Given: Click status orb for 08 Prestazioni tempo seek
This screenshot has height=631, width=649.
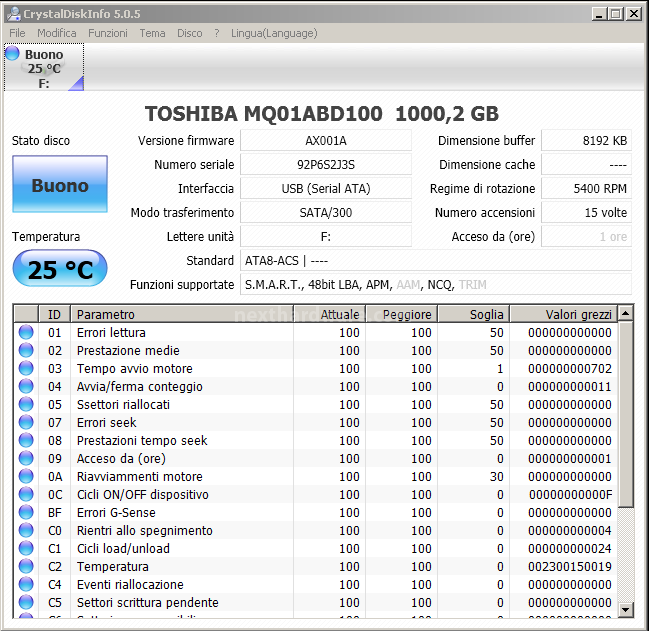Looking at the screenshot, I should click(26, 440).
